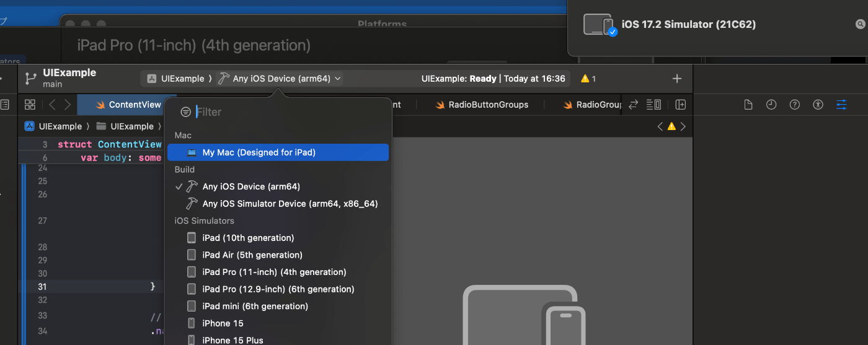The image size is (868, 345).
Task: Click the UIExample main branch title
Action: tap(69, 78)
